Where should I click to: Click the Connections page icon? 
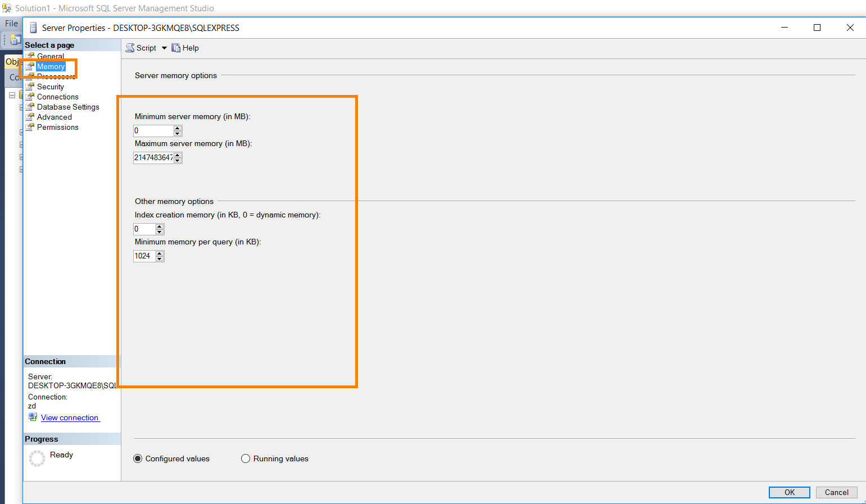pos(30,97)
